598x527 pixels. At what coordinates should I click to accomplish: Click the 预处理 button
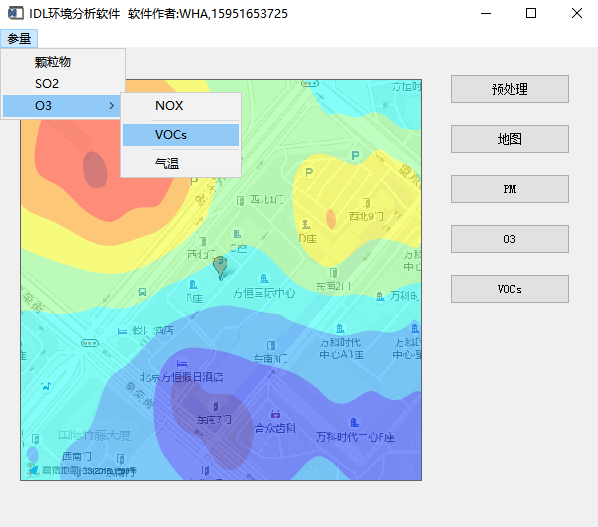[510, 89]
